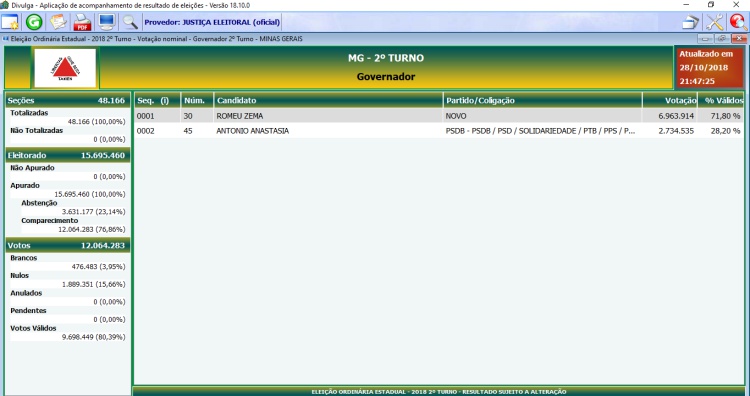This screenshot has height=396, width=750.
Task: Click vote count 6.963.914
Action: coord(676,116)
